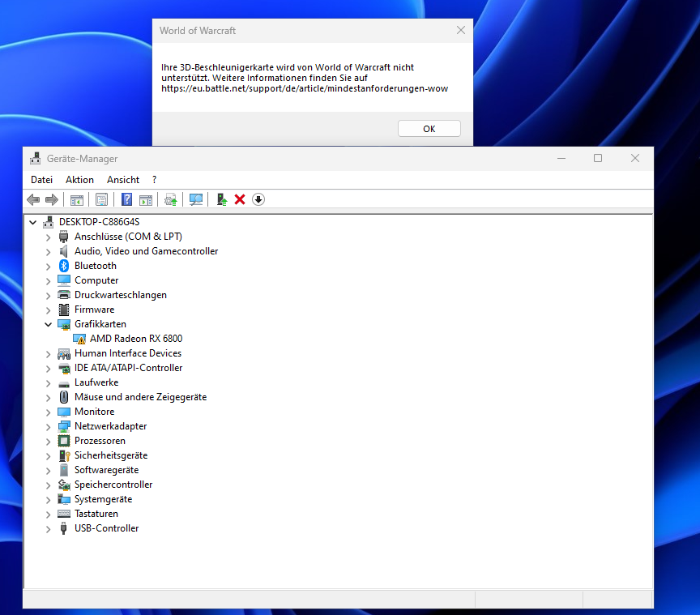Click the black down-arrow circle toolbar icon
Screen dimensions: 700x615
tap(258, 199)
